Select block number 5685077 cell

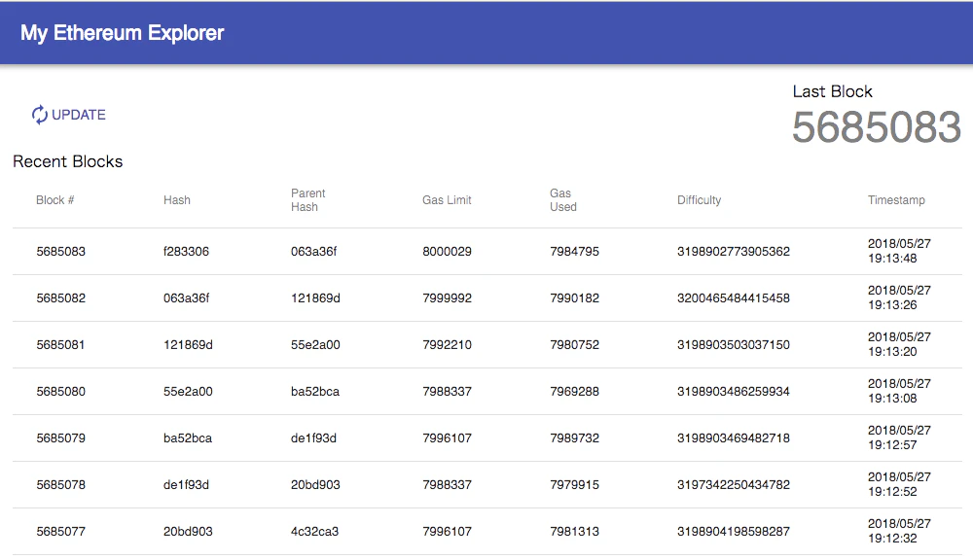click(x=60, y=531)
